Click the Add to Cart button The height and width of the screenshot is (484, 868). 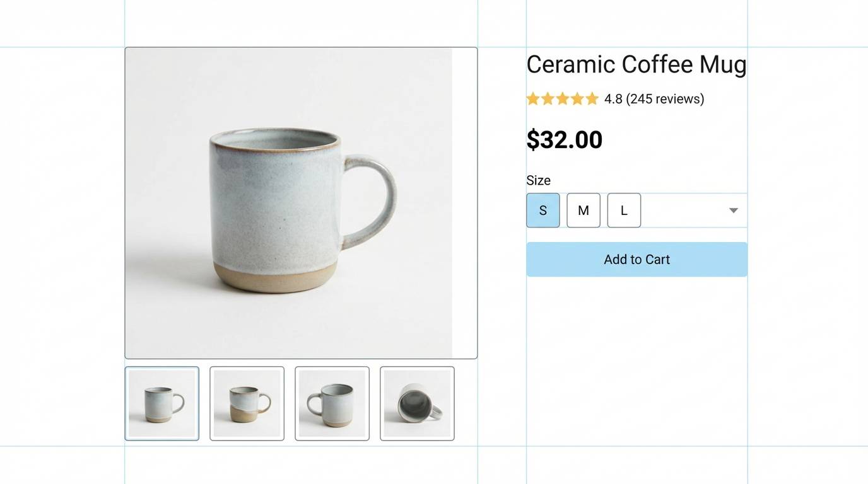pyautogui.click(x=636, y=258)
